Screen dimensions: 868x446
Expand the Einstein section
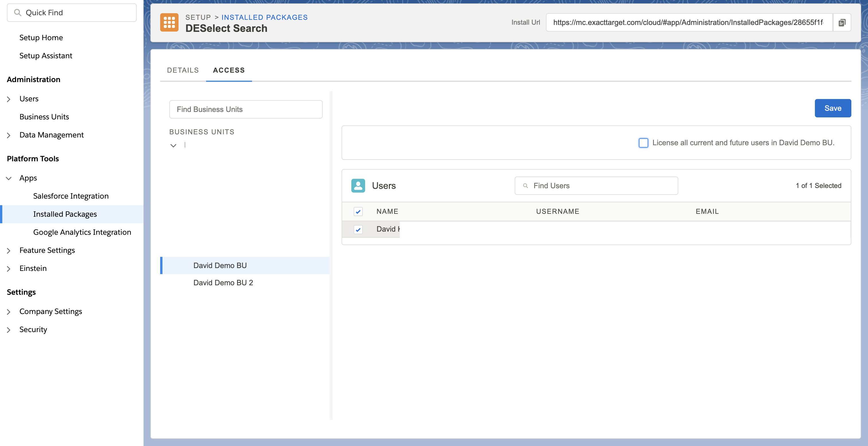click(9, 269)
